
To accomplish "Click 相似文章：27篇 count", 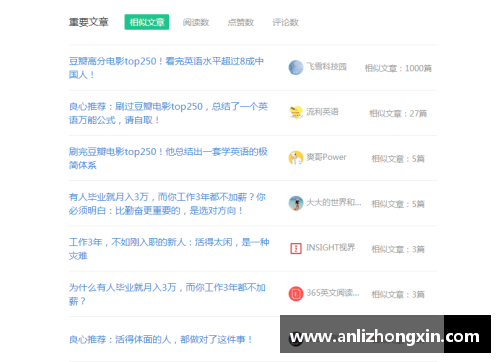I will [398, 114].
